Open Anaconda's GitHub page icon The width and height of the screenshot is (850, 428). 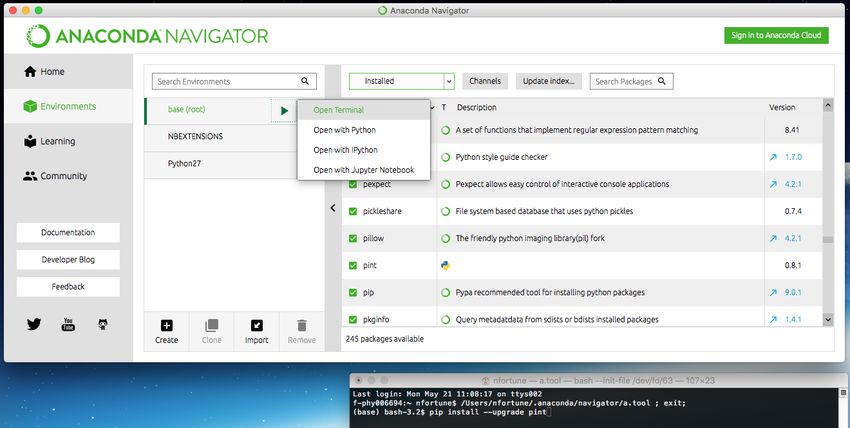pyautogui.click(x=103, y=324)
